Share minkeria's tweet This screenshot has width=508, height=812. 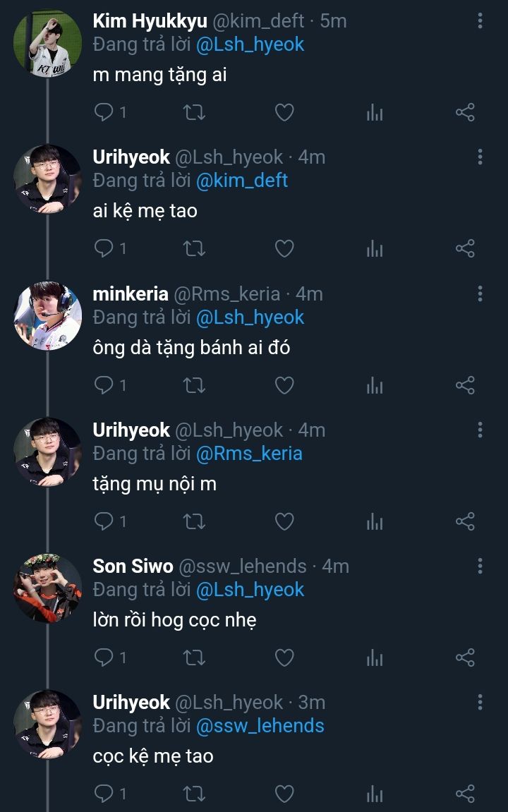465,385
